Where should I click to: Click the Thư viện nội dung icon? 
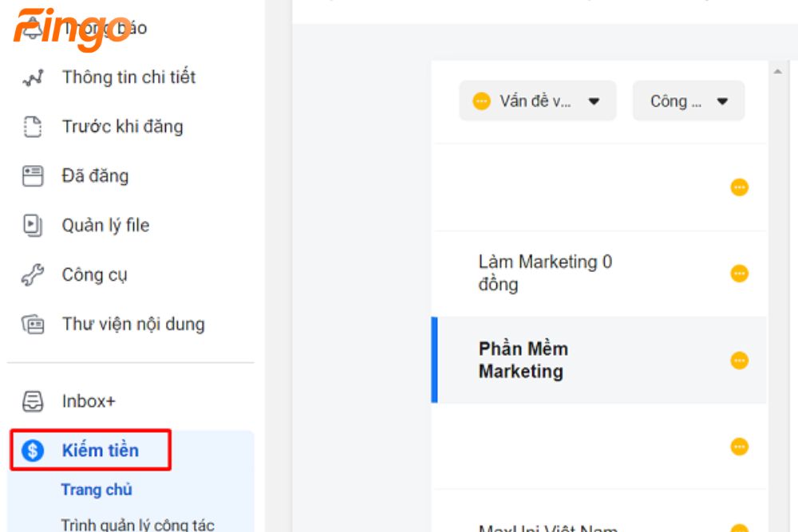point(33,325)
